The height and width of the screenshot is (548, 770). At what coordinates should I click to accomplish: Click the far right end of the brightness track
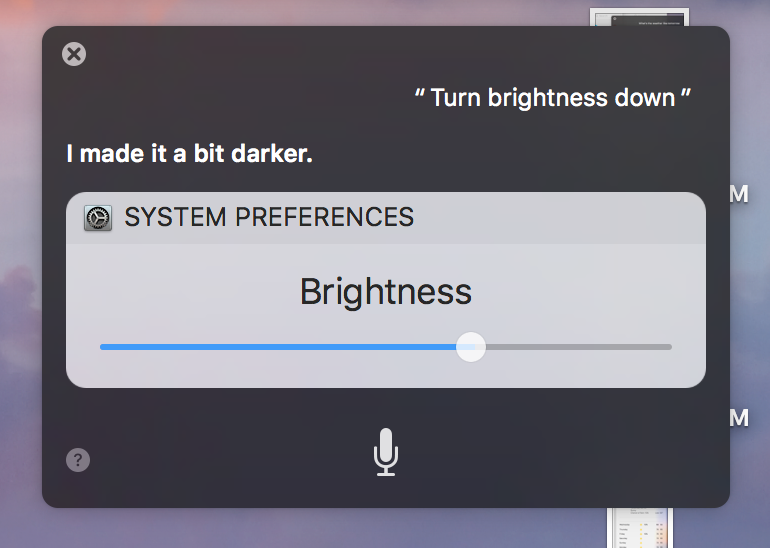point(668,347)
